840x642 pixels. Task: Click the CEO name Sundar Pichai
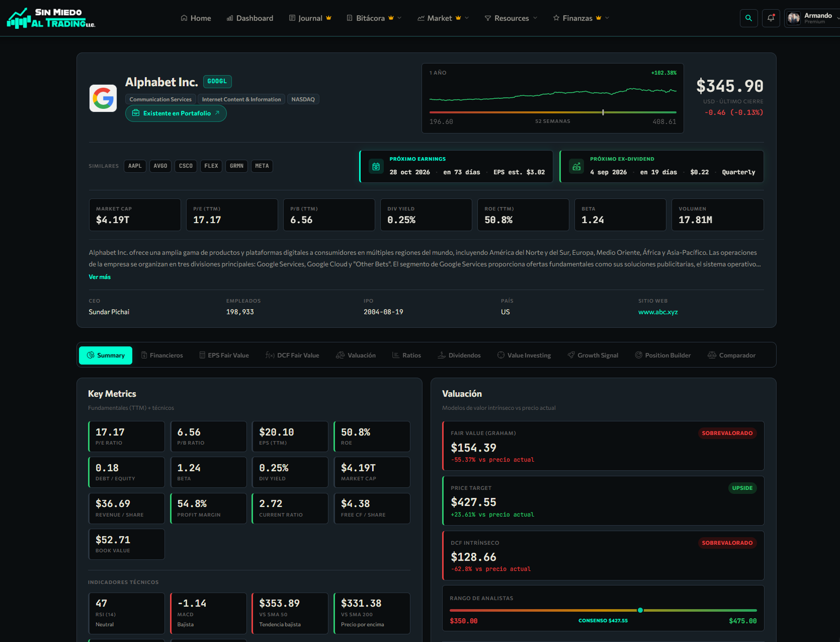tap(109, 312)
